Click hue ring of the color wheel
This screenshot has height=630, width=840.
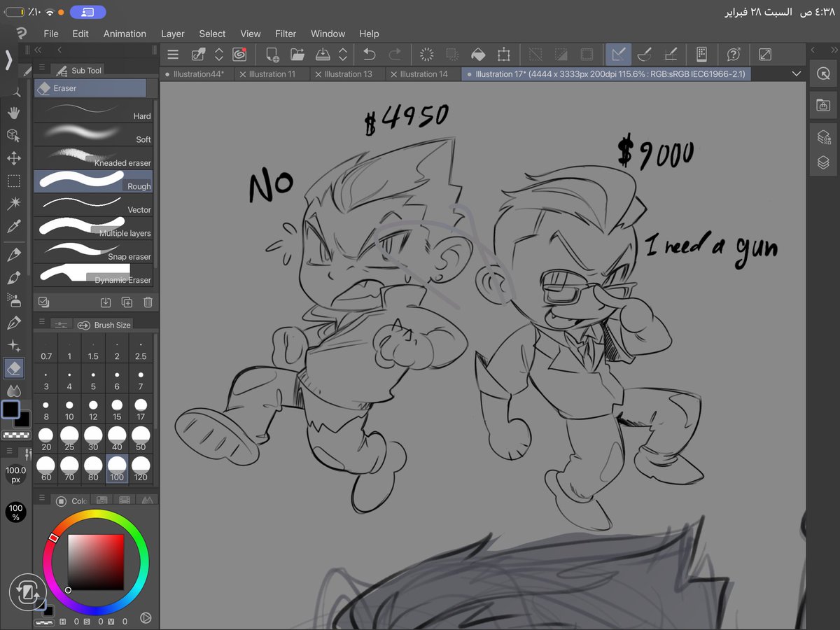pyautogui.click(x=95, y=515)
